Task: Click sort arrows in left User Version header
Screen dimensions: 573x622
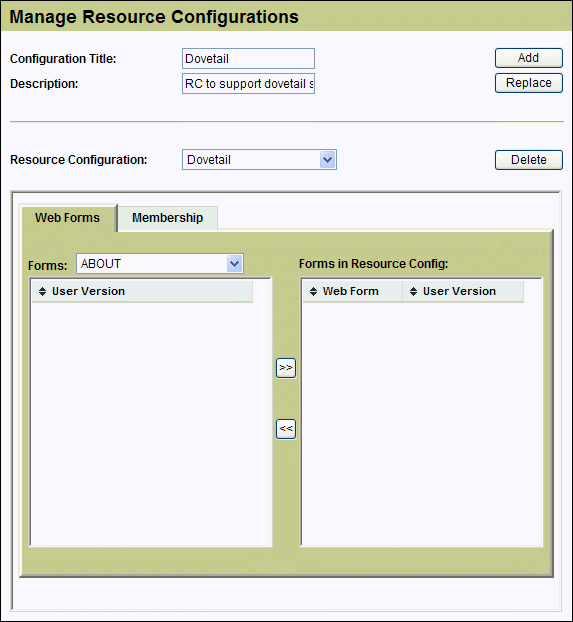Action: pyautogui.click(x=42, y=292)
